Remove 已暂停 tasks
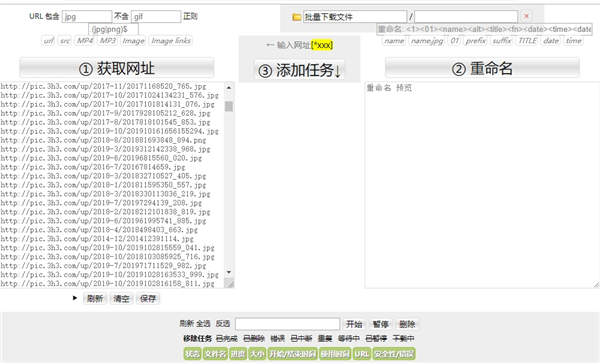Viewport: 600px width, 363px height. pos(376,339)
